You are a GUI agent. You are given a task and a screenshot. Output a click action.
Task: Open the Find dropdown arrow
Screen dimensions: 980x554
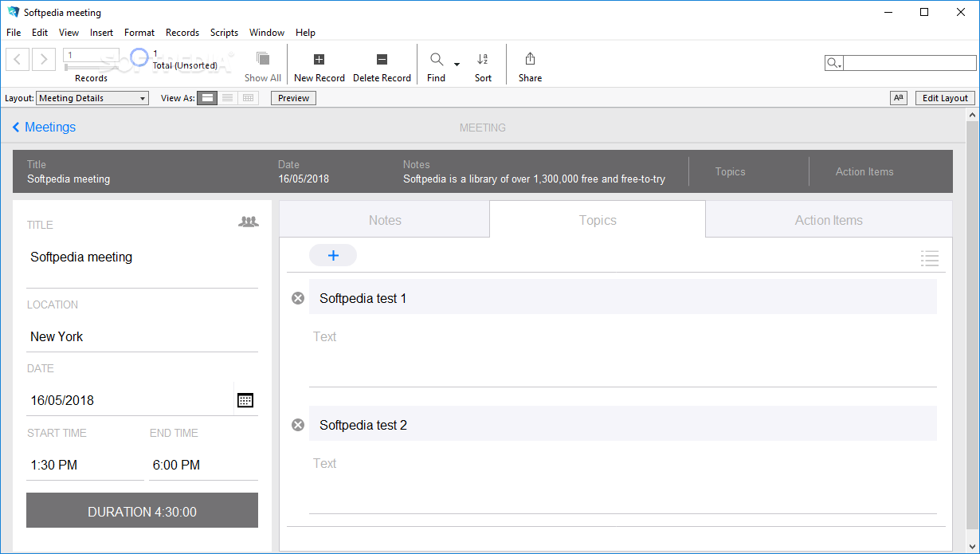tap(457, 64)
